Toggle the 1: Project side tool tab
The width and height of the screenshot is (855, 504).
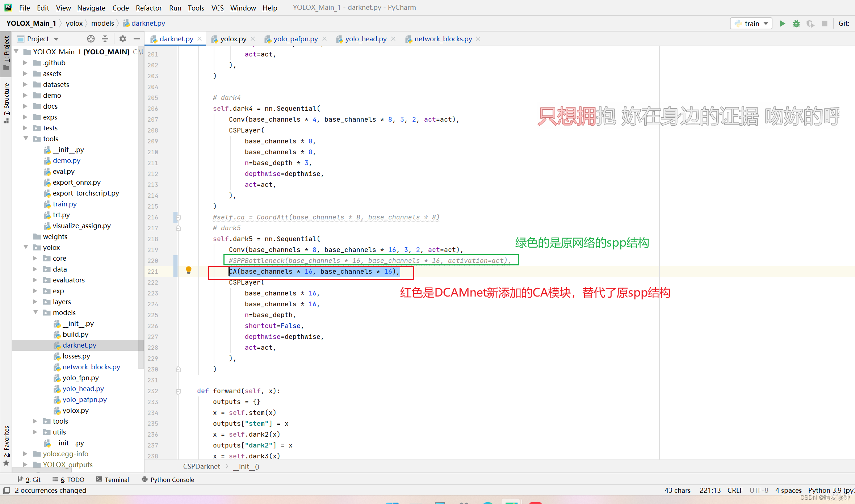[6, 54]
